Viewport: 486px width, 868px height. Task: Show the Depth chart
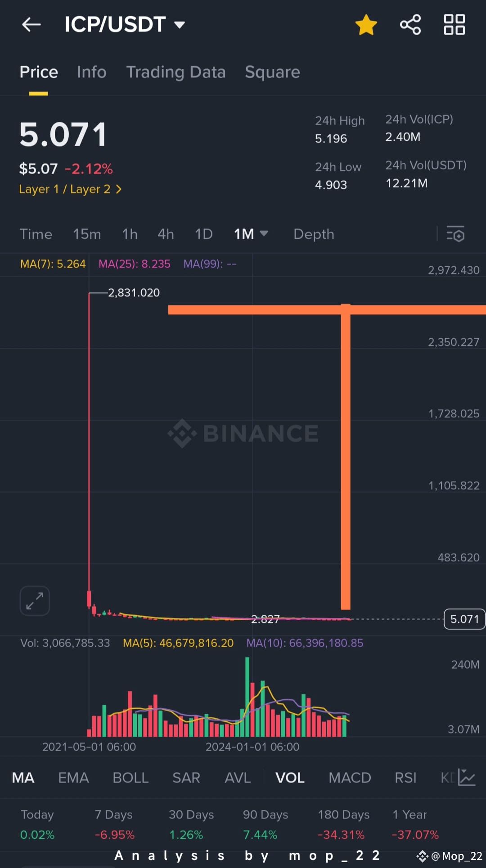tap(314, 234)
